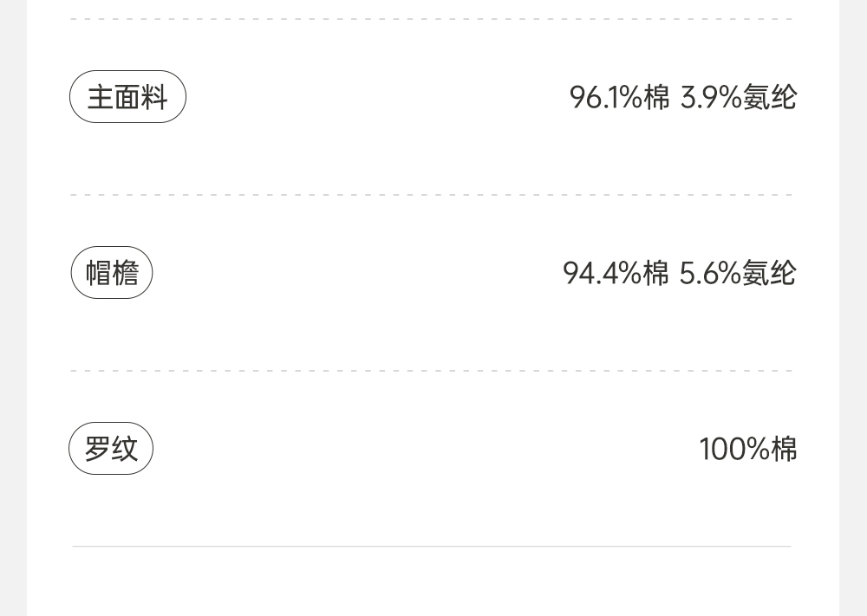867x616 pixels.
Task: Click the 主面料 pill label
Action: tap(127, 97)
